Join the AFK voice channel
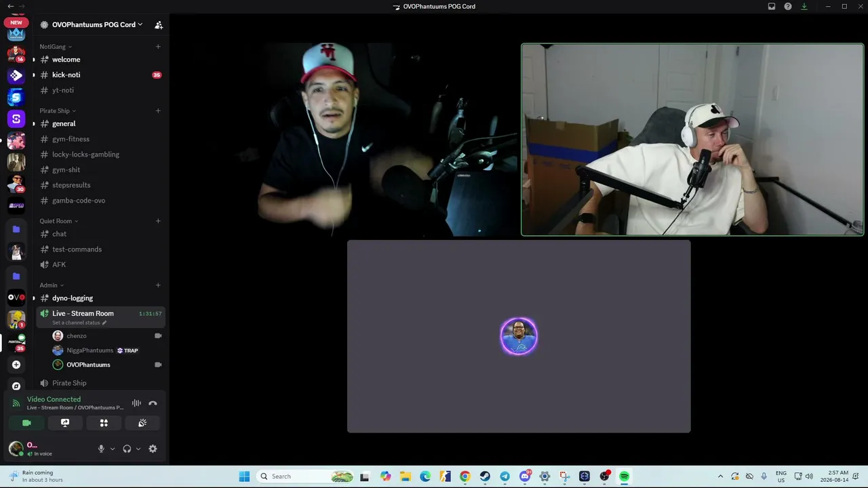 100,265
